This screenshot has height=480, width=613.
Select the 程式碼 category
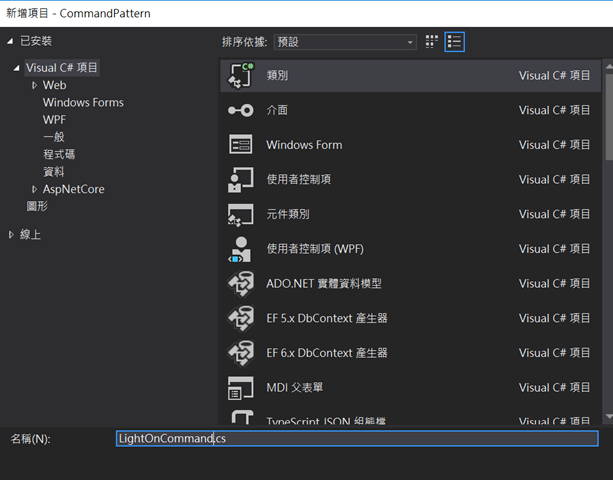pos(59,154)
